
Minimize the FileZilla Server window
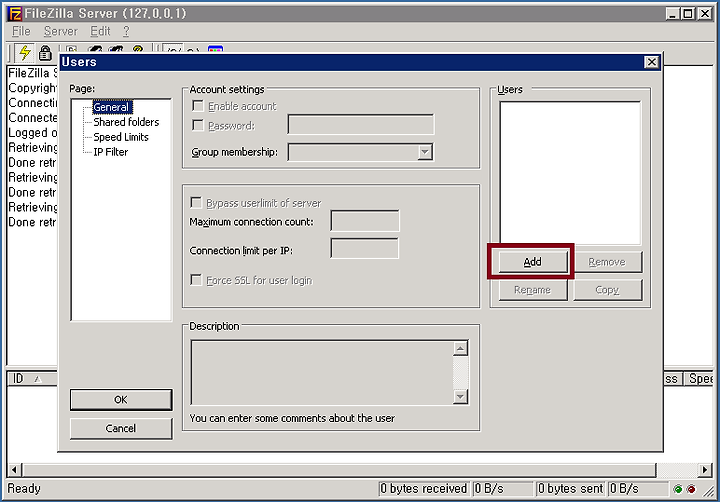click(673, 14)
